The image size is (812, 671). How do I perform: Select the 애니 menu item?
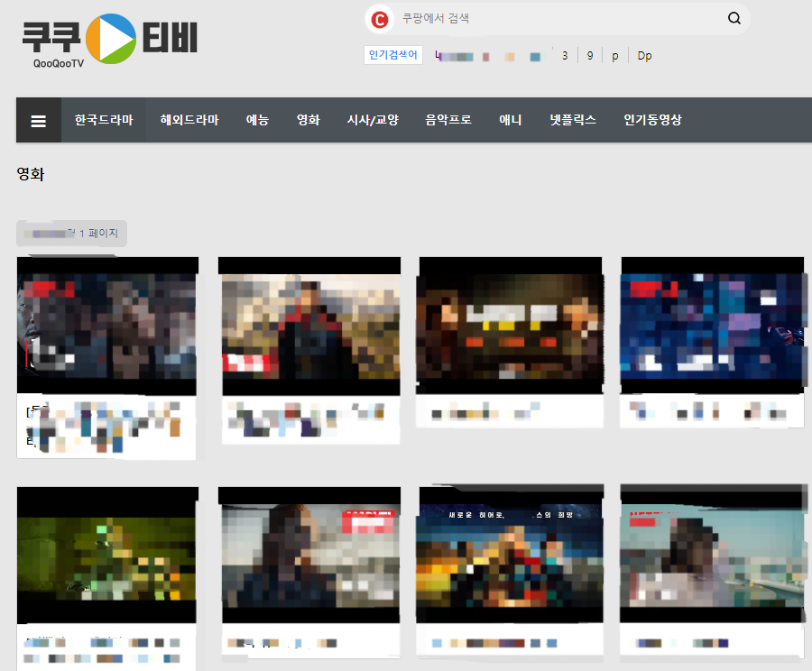[x=510, y=119]
